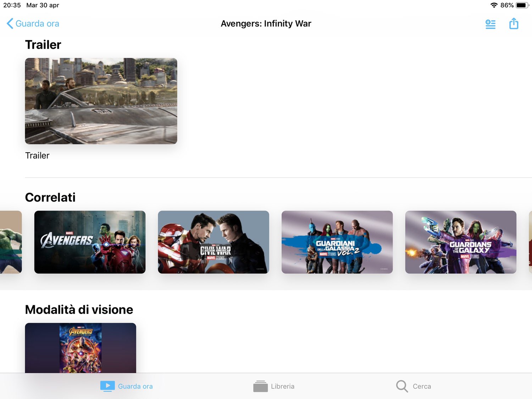Tap the 20:35 clock in status bar

tap(12, 5)
